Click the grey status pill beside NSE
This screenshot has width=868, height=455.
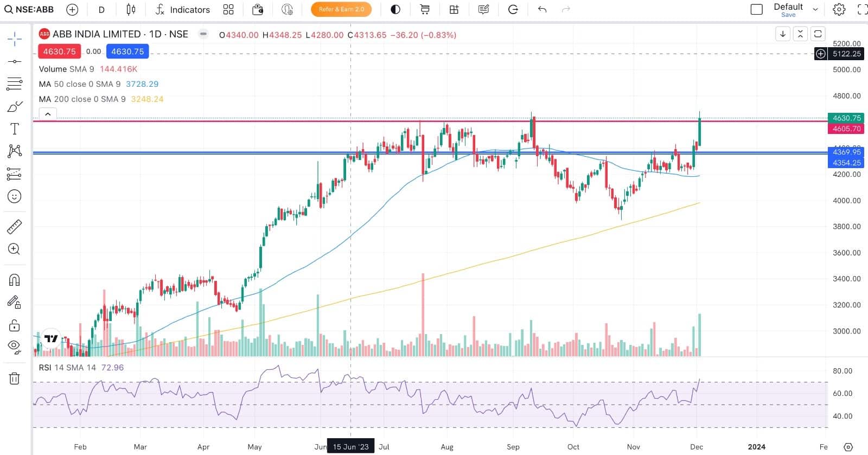coord(203,34)
